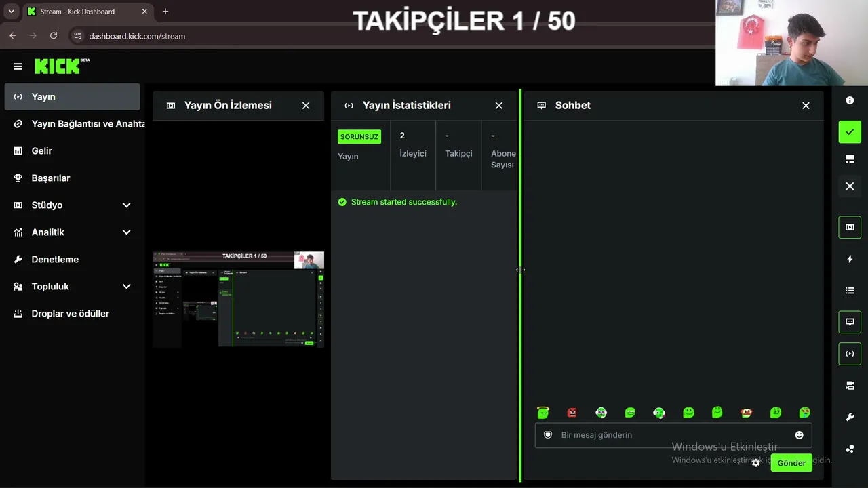Click the browser back arrow

13,35
